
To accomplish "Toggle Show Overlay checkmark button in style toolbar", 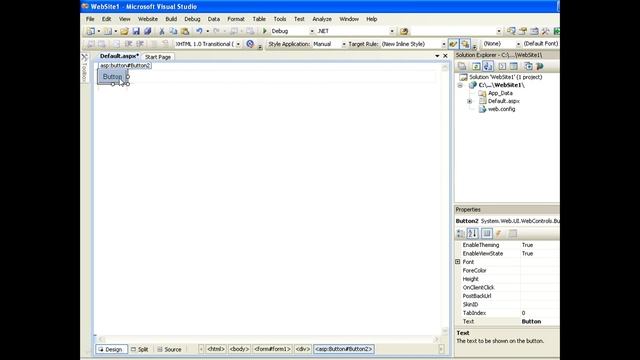I will tap(453, 44).
